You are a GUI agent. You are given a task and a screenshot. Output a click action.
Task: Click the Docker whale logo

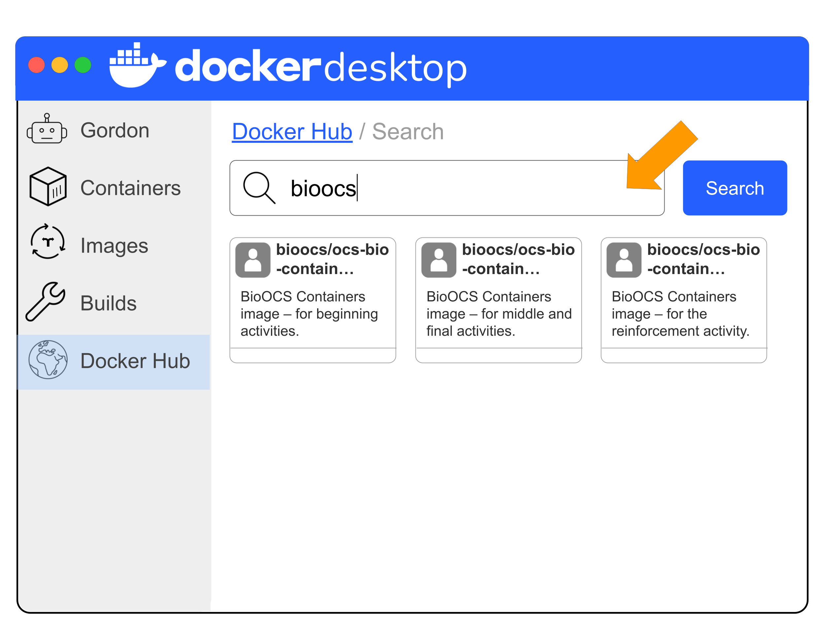click(138, 65)
